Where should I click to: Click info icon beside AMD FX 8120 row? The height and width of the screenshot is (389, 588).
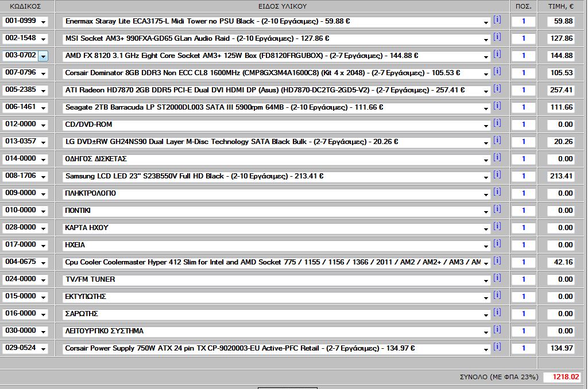[x=497, y=54]
